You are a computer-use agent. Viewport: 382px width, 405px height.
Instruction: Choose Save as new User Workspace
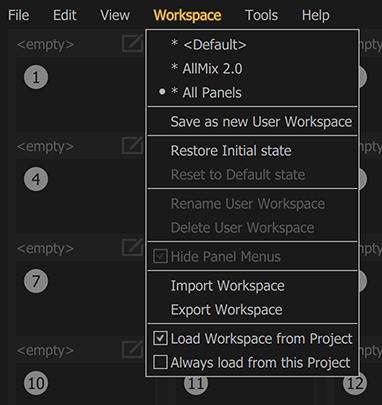click(252, 122)
